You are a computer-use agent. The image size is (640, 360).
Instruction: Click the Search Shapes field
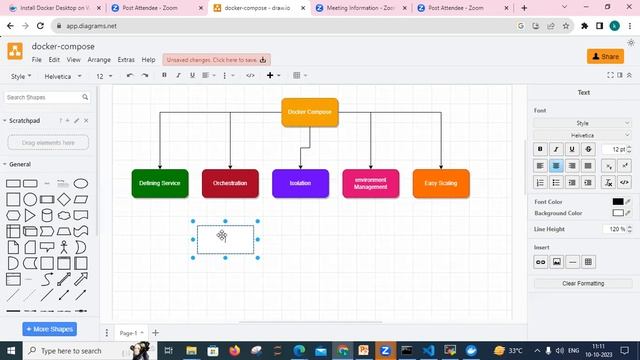coord(47,97)
